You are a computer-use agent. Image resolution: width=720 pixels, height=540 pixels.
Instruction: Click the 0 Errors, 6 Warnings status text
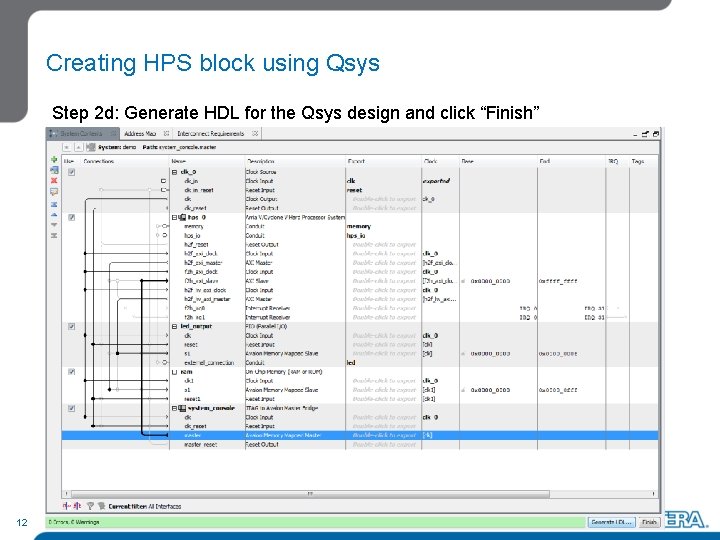[x=74, y=522]
